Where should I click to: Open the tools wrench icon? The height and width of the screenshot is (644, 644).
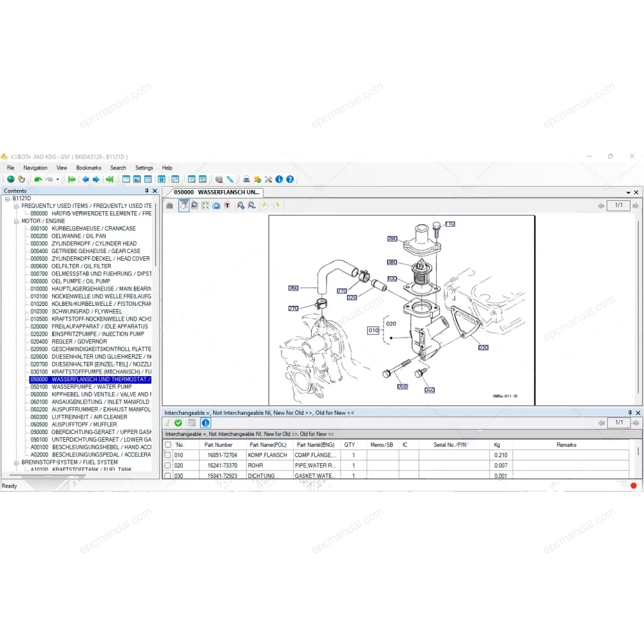(268, 179)
